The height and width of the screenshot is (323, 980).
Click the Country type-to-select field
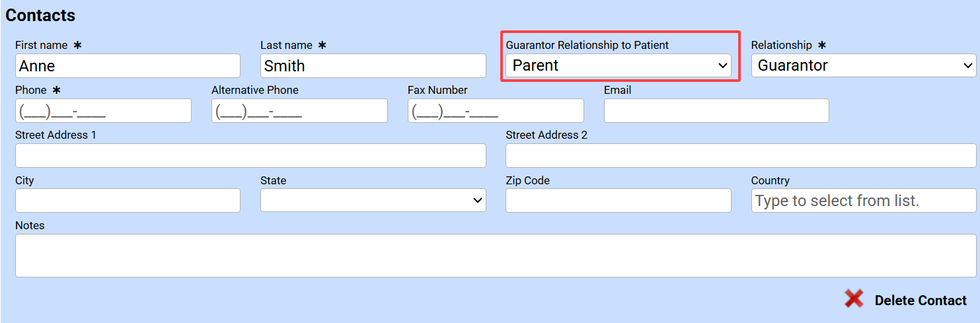[864, 200]
